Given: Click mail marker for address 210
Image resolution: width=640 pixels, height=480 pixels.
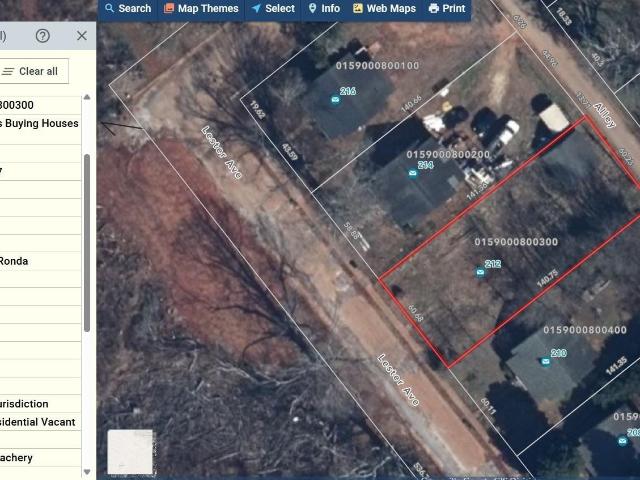Looking at the screenshot, I should 546,361.
